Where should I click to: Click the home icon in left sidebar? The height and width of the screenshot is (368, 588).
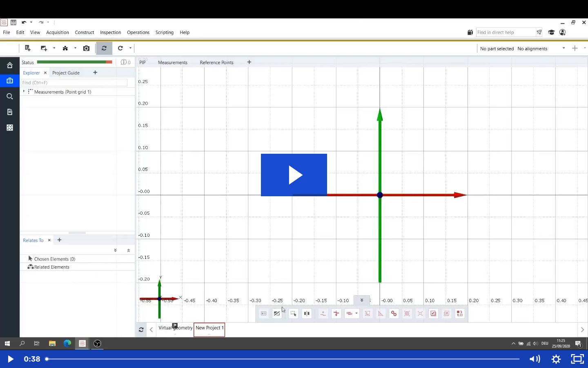coord(10,65)
